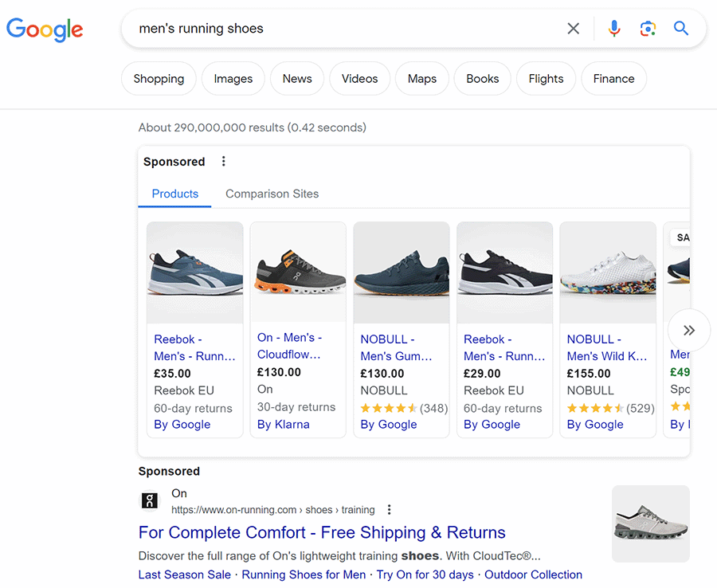Select the Products tab

(x=174, y=194)
